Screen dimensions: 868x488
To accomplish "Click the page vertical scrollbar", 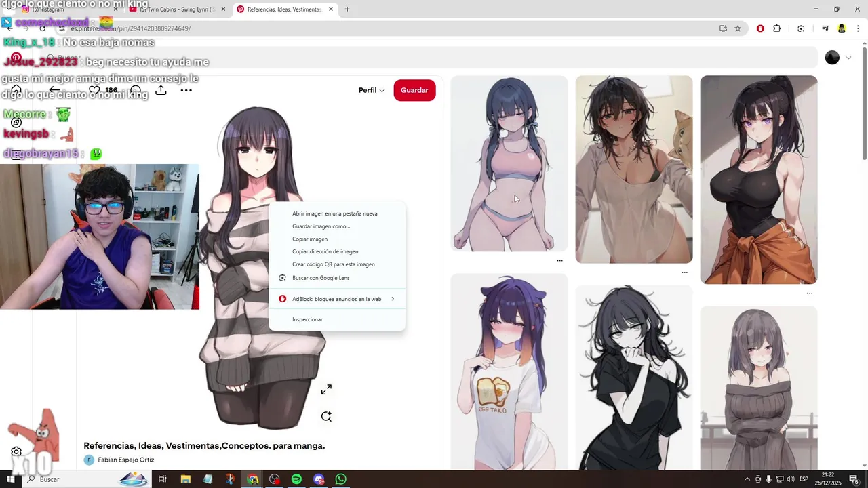I will point(864,105).
